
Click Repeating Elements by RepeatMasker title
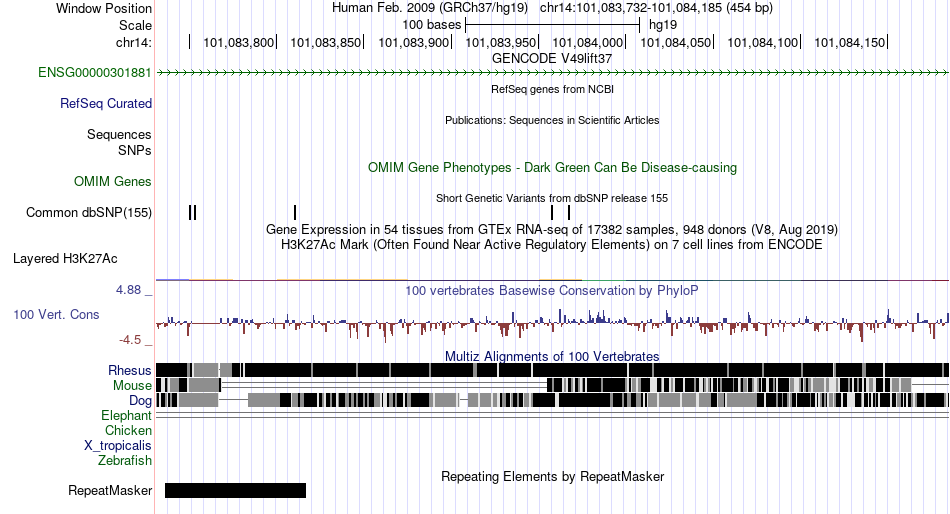pos(552,476)
